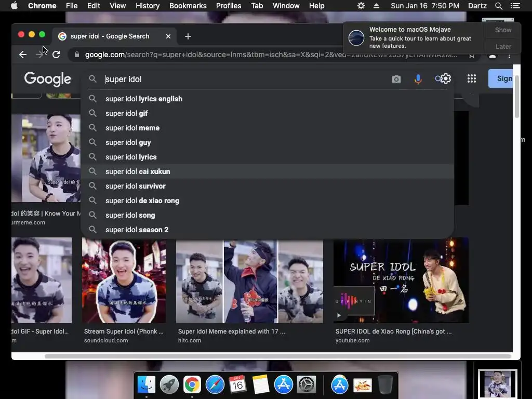Click the horizontal scrollbar at page bottom
The width and height of the screenshot is (532, 399).
[x=278, y=356]
